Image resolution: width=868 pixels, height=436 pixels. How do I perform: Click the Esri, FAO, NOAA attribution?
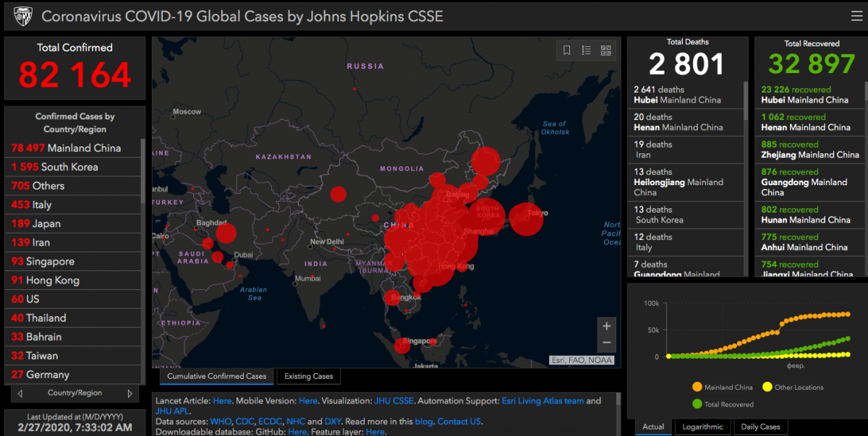(x=582, y=360)
